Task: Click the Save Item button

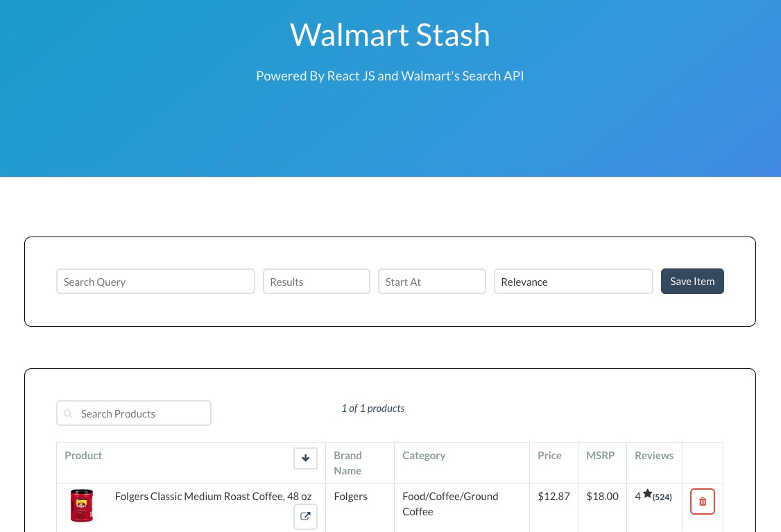Action: click(692, 282)
